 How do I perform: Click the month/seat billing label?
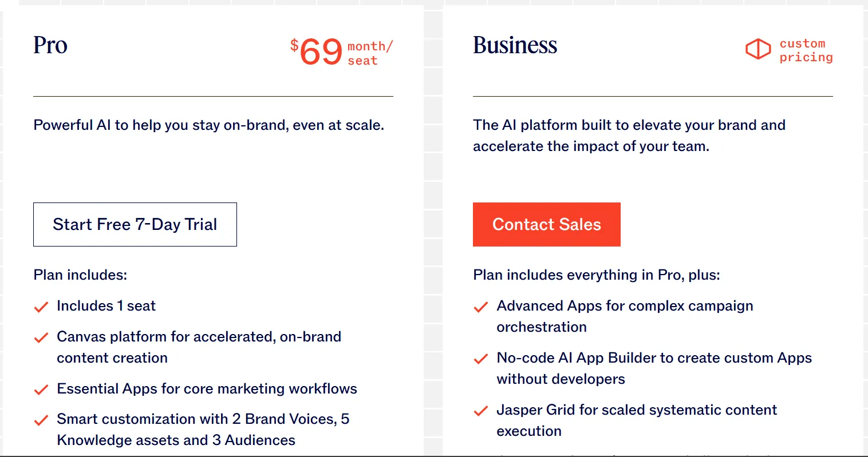370,53
